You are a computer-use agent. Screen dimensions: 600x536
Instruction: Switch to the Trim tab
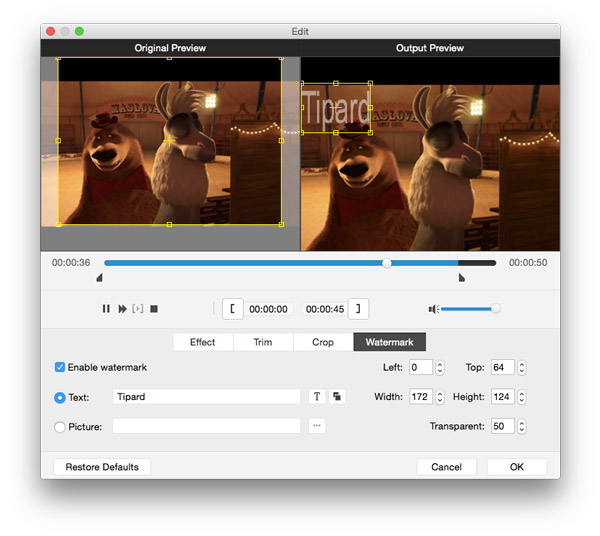pos(263,342)
